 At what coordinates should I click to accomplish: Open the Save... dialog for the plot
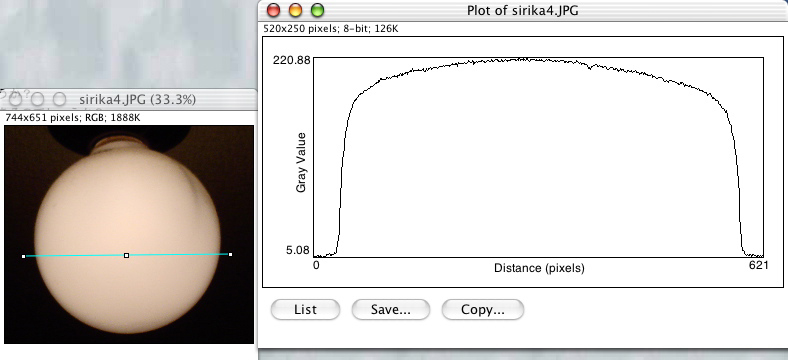pyautogui.click(x=390, y=309)
